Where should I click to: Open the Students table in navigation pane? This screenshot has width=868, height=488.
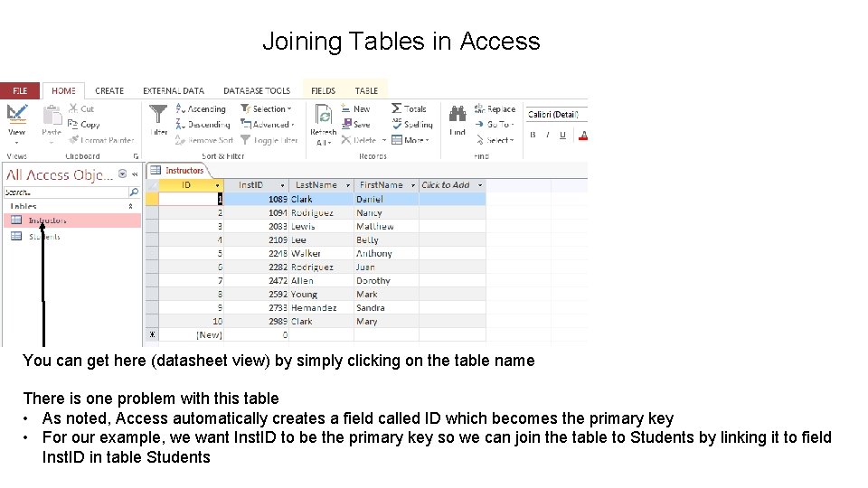tap(72, 236)
